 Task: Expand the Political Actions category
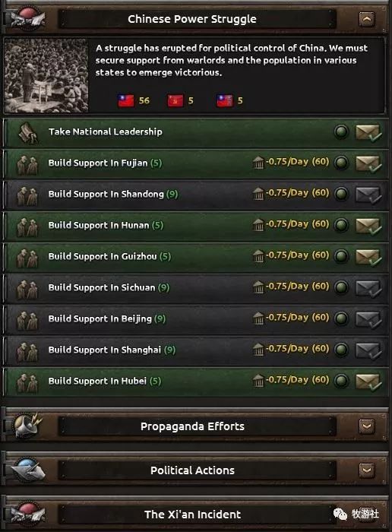367,470
